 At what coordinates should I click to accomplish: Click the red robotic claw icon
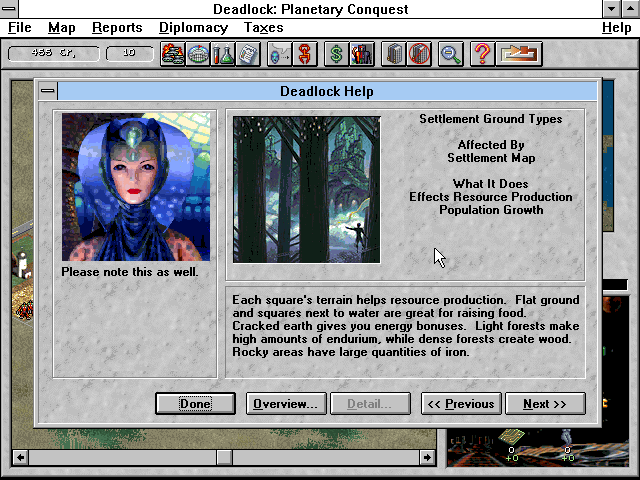(x=305, y=54)
